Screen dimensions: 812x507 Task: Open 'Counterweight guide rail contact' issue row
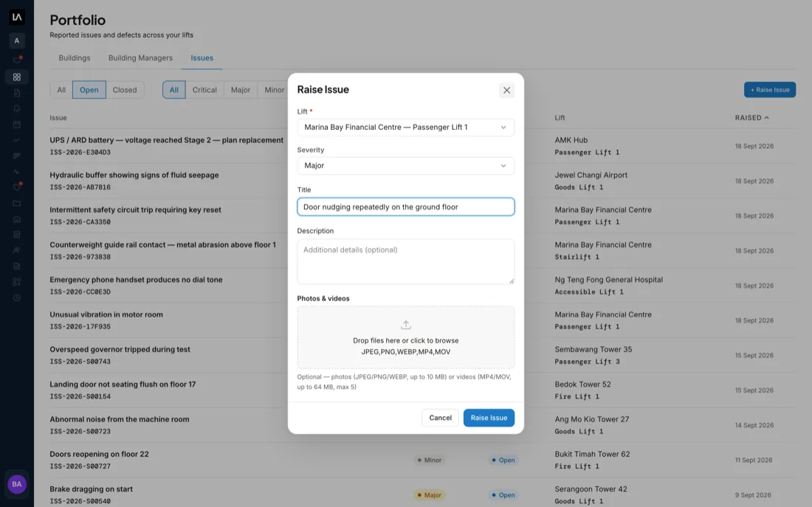coord(162,244)
